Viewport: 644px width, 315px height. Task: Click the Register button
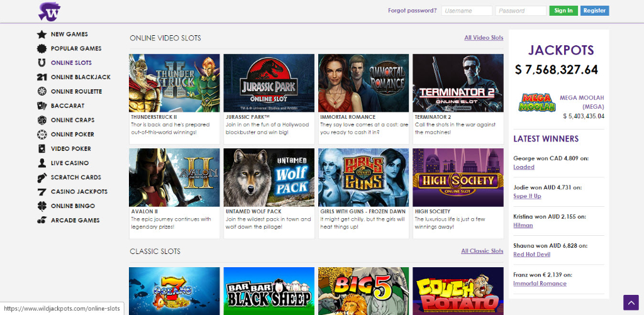pyautogui.click(x=595, y=11)
